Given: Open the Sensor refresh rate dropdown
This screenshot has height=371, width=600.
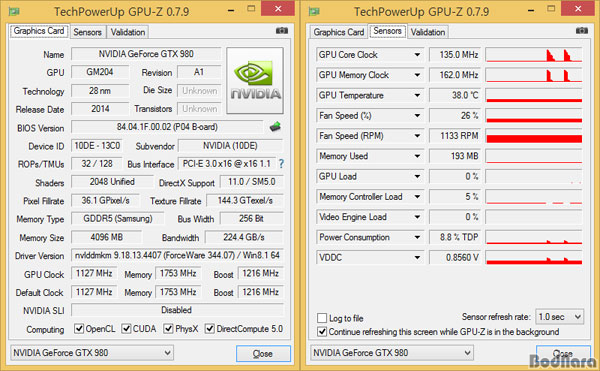Looking at the screenshot, I should (560, 317).
